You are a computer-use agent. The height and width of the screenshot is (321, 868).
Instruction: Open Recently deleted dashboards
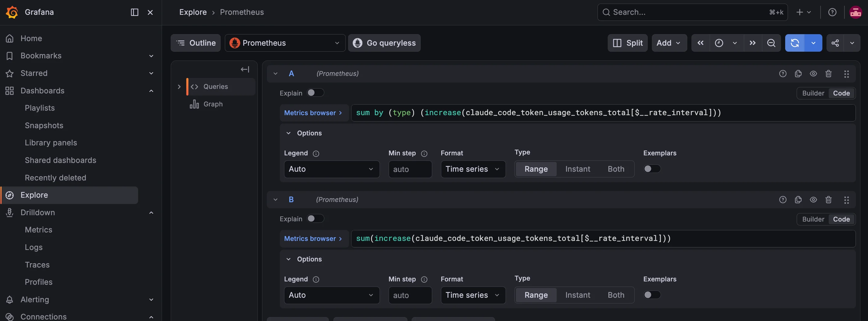coord(56,177)
